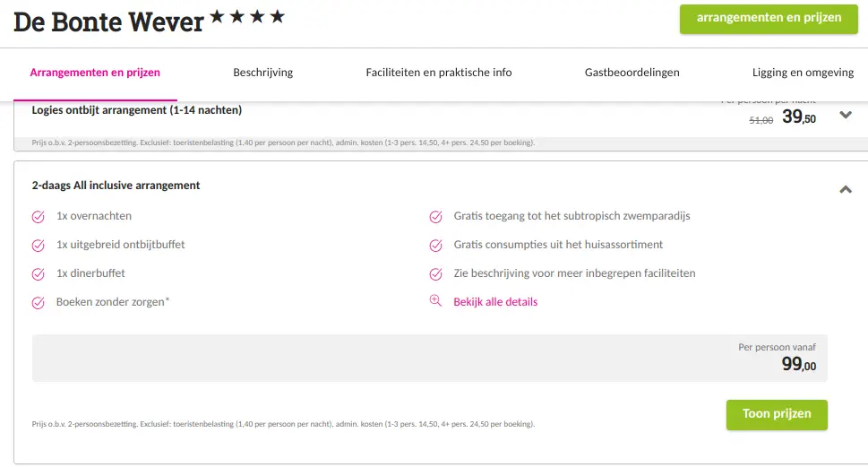This screenshot has width=868, height=467.
Task: Click 'Per persoon vanaf' label
Action: [777, 348]
